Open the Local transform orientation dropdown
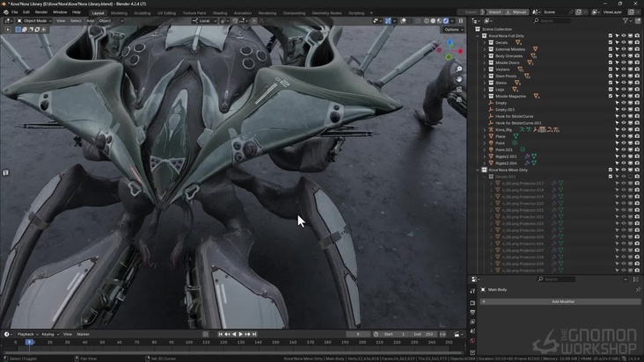644x362 pixels. (204, 20)
